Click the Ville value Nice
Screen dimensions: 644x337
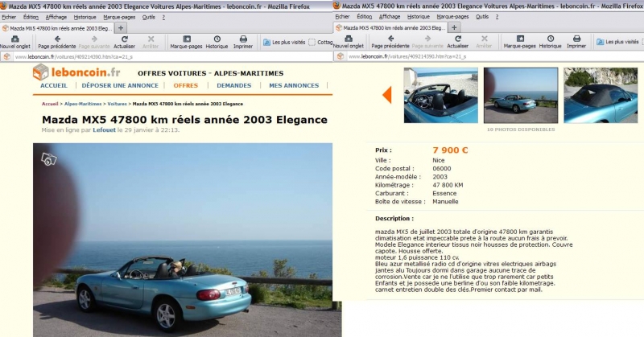coord(439,161)
